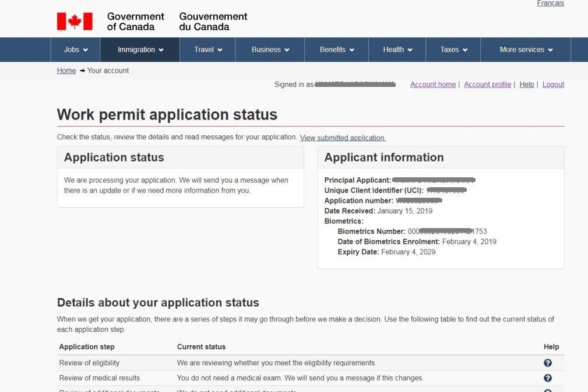This screenshot has width=588, height=392.
Task: Open the Jobs dropdown menu
Action: pos(76,50)
